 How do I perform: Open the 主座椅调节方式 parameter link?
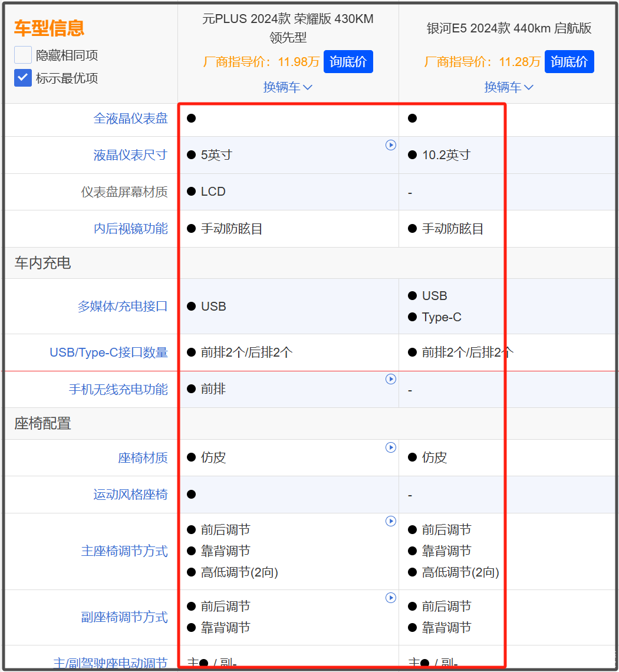[x=124, y=551]
